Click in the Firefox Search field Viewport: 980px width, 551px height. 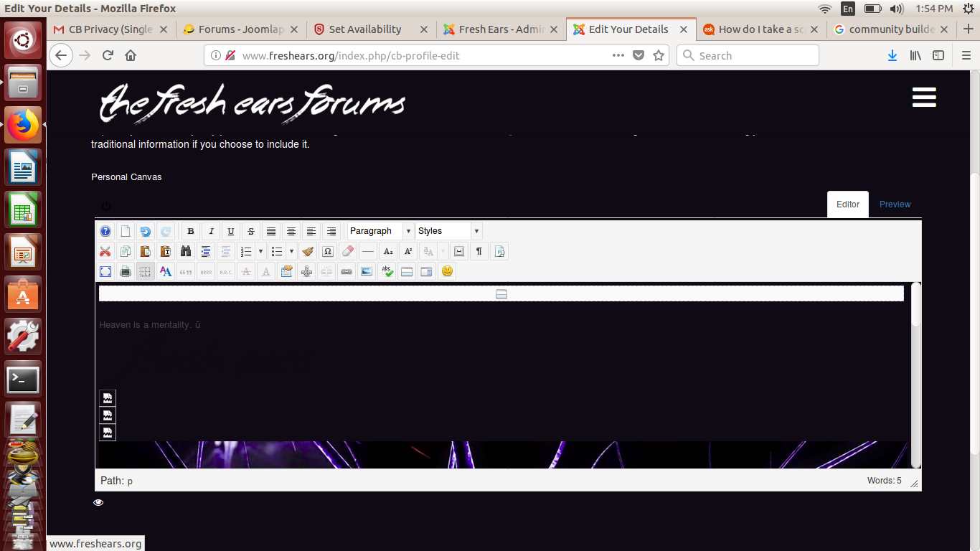(748, 55)
